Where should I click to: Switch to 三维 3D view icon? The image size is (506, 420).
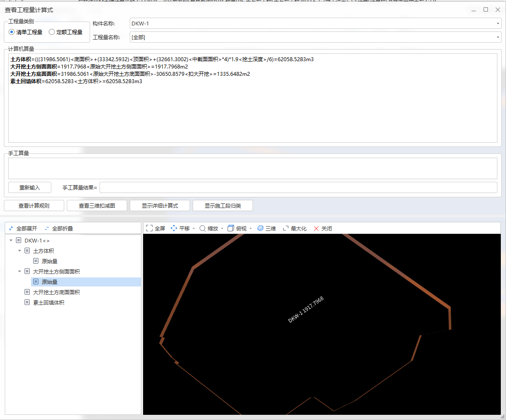(x=260, y=228)
